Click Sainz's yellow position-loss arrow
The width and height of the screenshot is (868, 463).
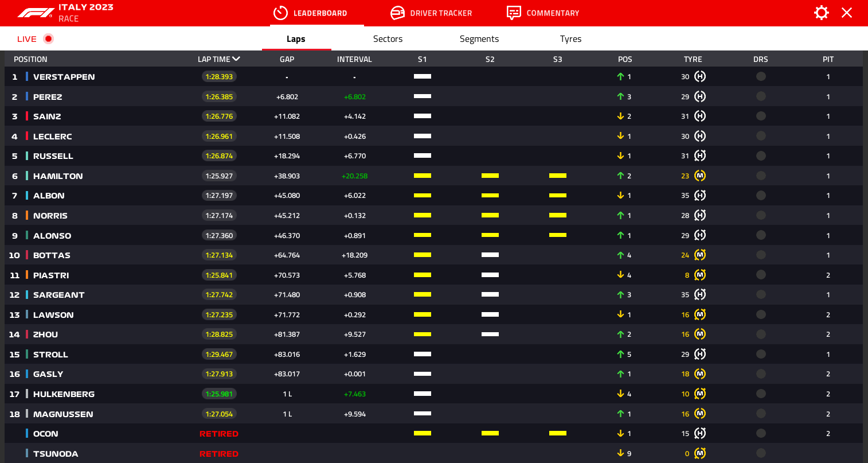620,116
